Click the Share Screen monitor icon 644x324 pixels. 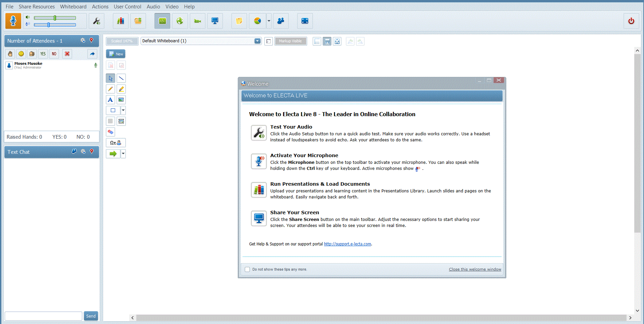click(215, 21)
